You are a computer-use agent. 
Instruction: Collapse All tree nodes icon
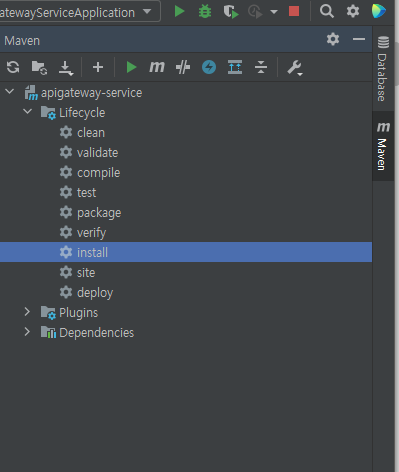(261, 67)
